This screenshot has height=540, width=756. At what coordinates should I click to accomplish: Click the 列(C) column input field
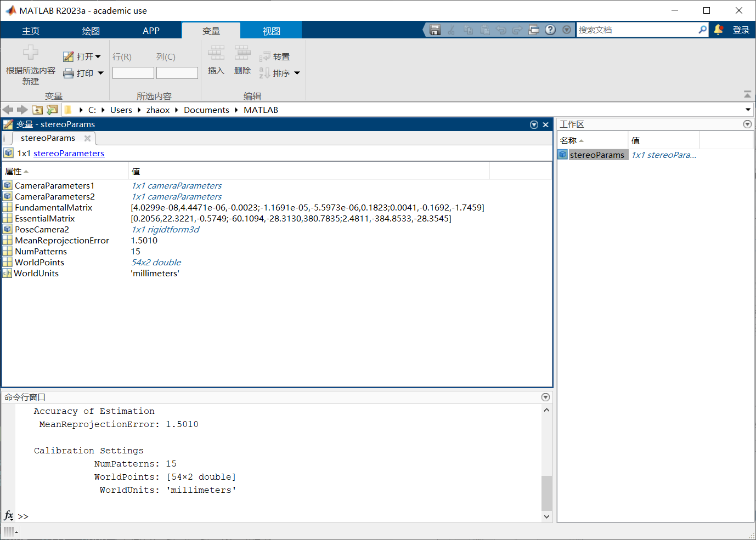(x=177, y=73)
